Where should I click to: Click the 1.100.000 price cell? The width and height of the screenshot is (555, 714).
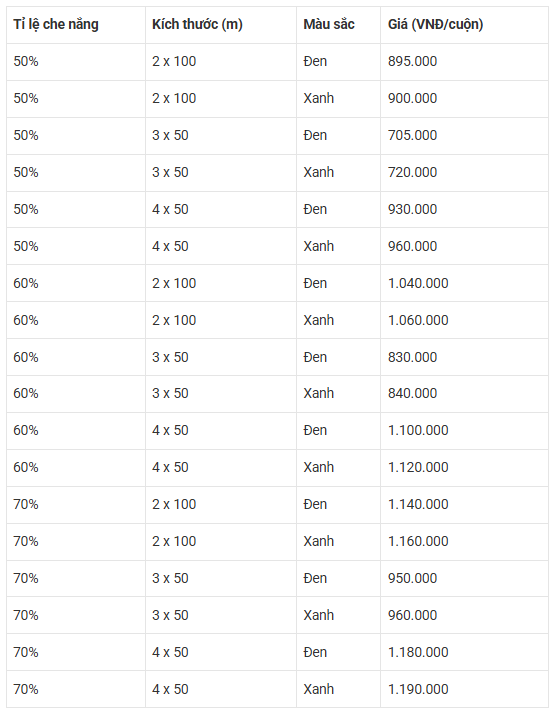pos(464,430)
